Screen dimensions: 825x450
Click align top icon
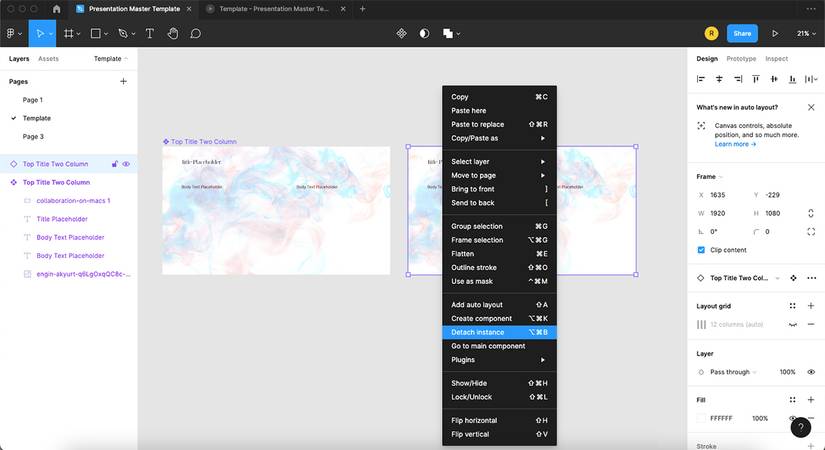756,79
